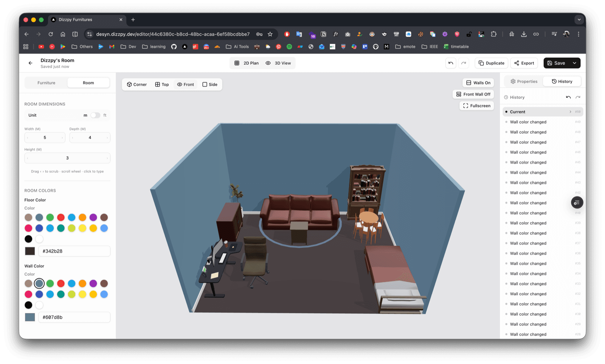Open the floor color preview square #342b28
Viewport: 605px width, 364px height.
point(30,251)
